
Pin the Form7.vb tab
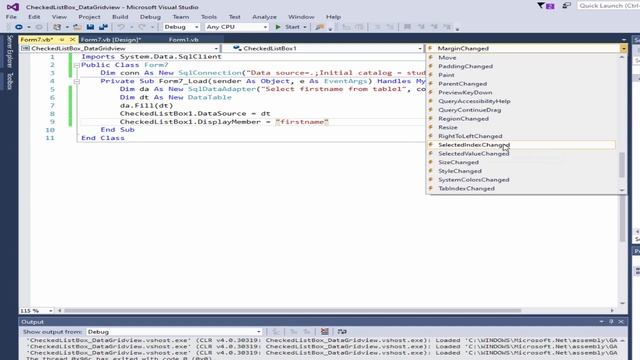[62, 40]
